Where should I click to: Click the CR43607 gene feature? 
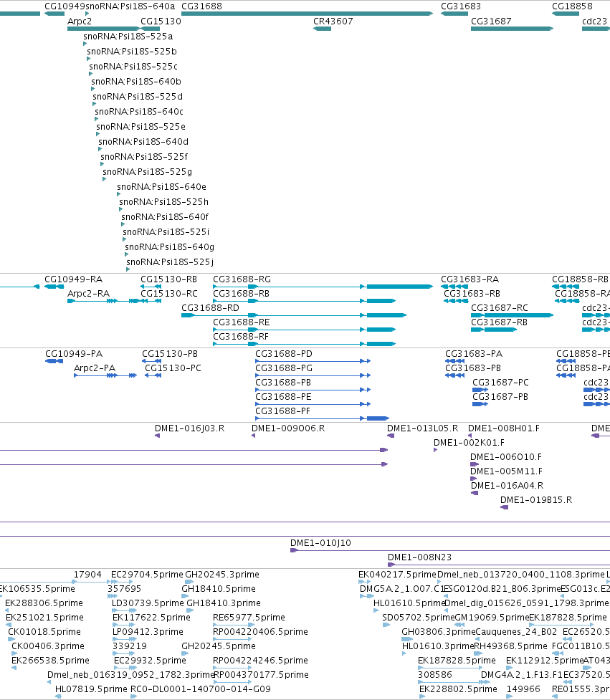coord(322,29)
